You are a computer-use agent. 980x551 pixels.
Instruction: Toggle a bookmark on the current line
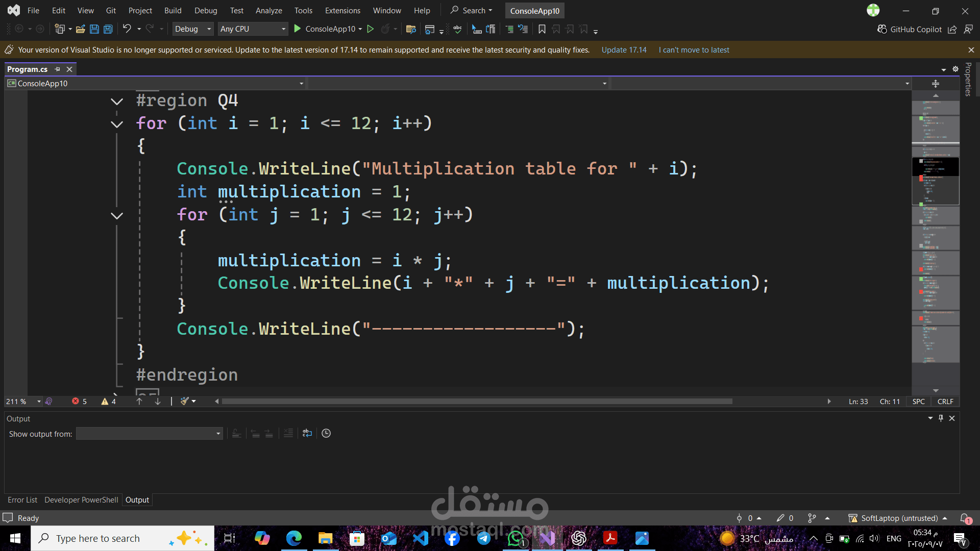click(542, 29)
